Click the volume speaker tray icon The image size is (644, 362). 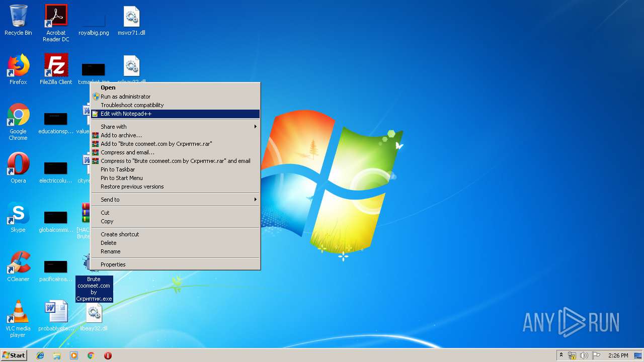[584, 355]
